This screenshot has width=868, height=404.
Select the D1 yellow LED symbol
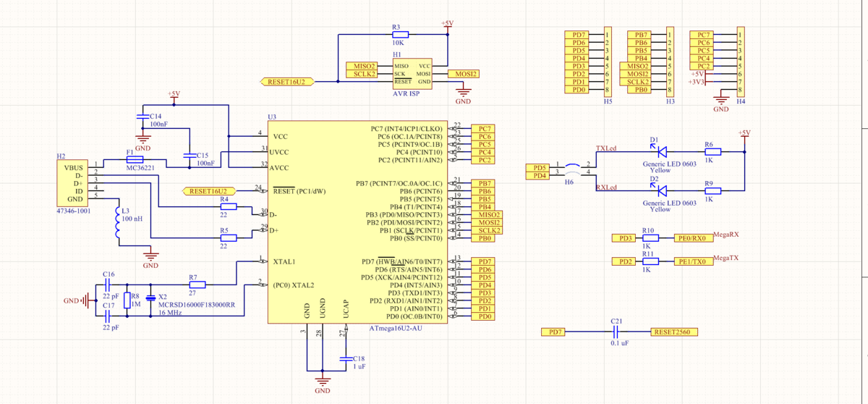[x=661, y=152]
